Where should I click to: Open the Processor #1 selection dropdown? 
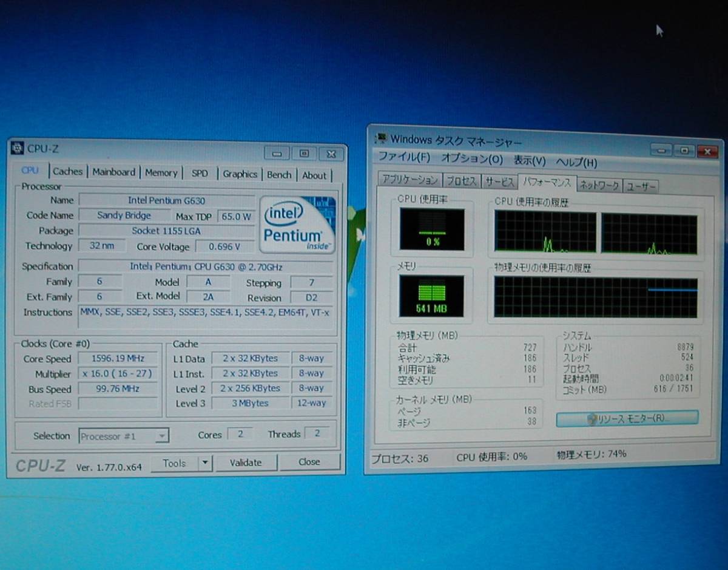coord(161,436)
